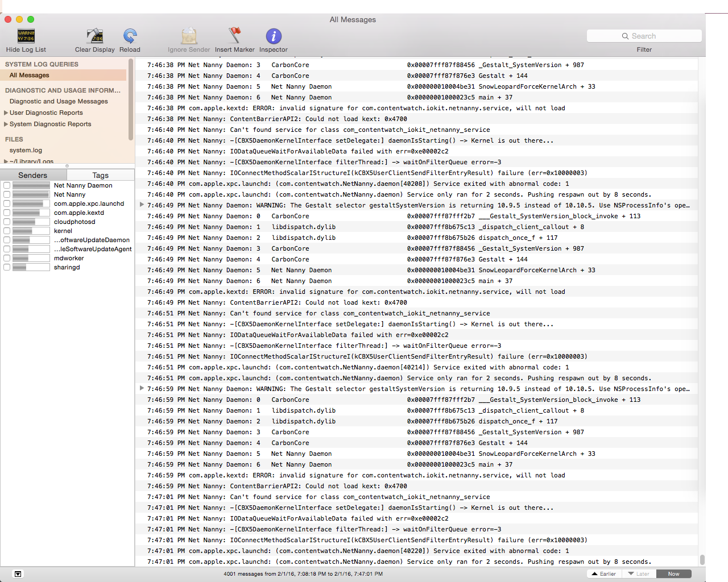728x582 pixels.
Task: Click the ...leSoftwareUpdateAgent sender name
Action: (x=93, y=249)
